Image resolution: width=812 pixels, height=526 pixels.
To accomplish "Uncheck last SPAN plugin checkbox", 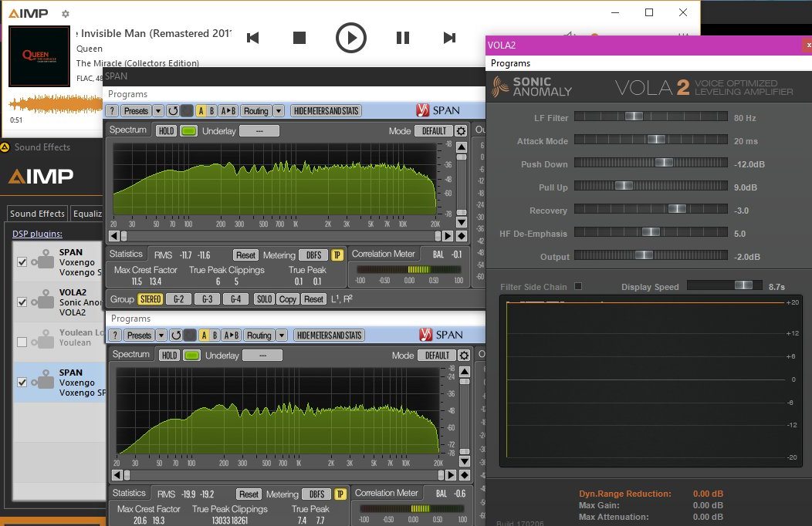I will tap(22, 383).
